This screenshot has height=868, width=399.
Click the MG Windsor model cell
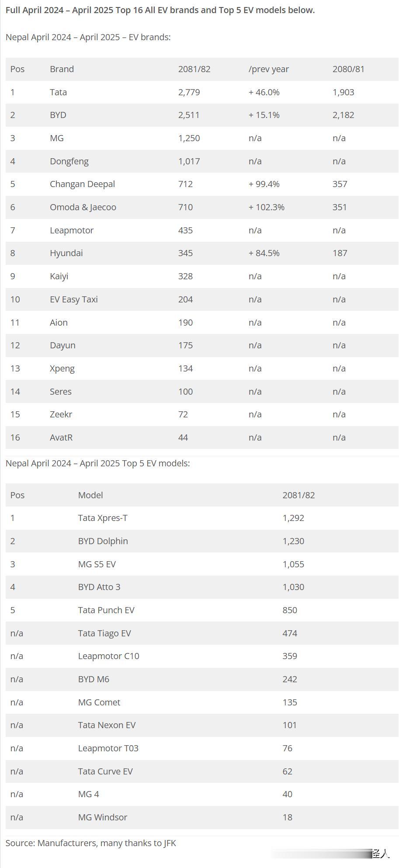click(103, 817)
